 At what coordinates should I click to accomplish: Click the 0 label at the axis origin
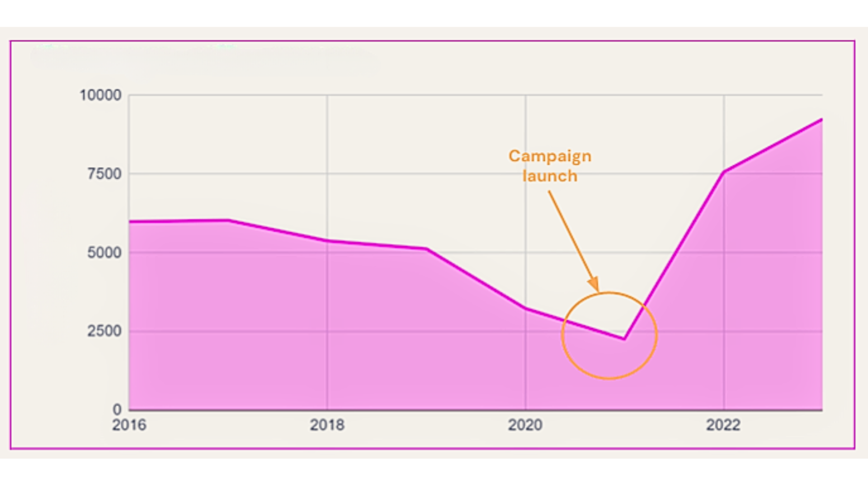117,409
